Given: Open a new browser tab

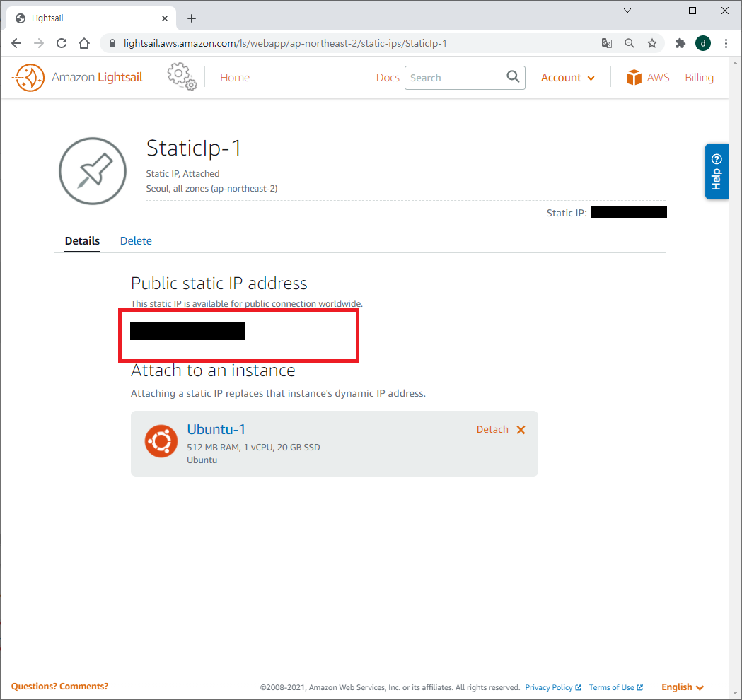Looking at the screenshot, I should [x=191, y=18].
